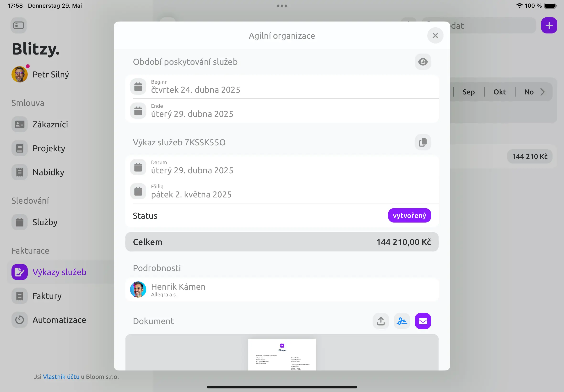Image resolution: width=564 pixels, height=392 pixels.
Task: Click the eye preview icon
Action: coord(423,62)
